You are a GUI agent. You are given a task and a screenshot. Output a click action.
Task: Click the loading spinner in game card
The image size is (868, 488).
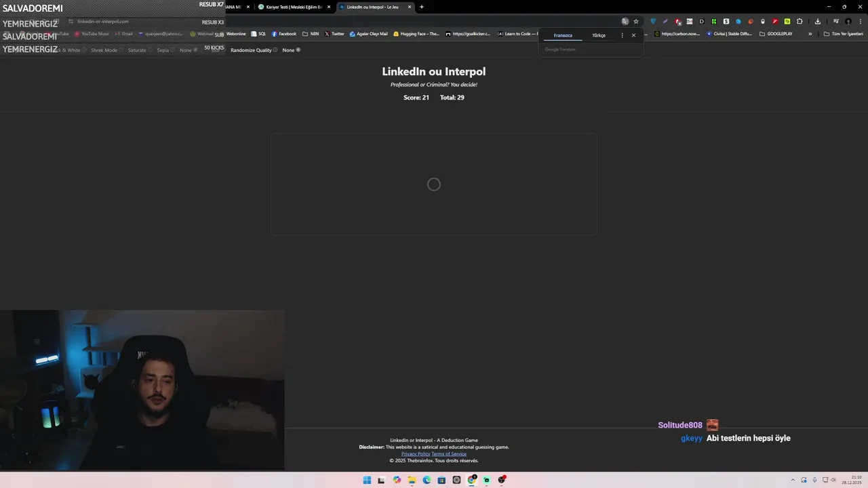(x=434, y=184)
